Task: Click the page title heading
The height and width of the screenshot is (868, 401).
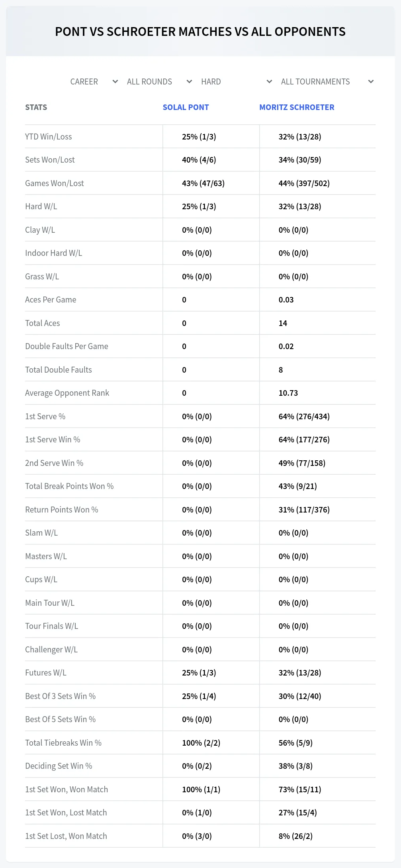Action: (x=200, y=31)
